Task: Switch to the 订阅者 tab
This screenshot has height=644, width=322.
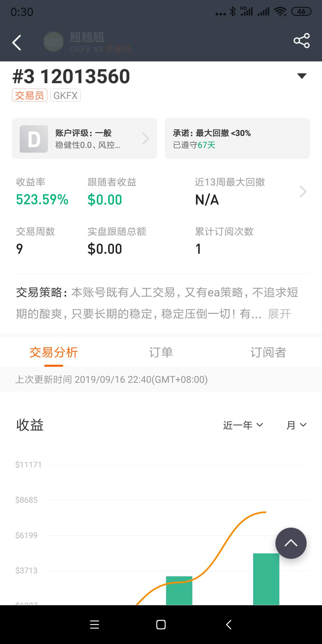Action: tap(268, 352)
